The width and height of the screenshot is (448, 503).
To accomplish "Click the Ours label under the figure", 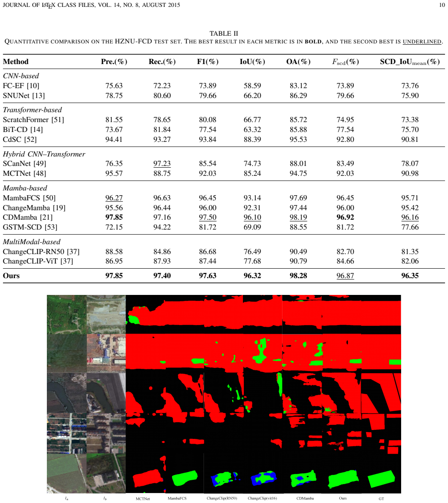I will (343, 499).
